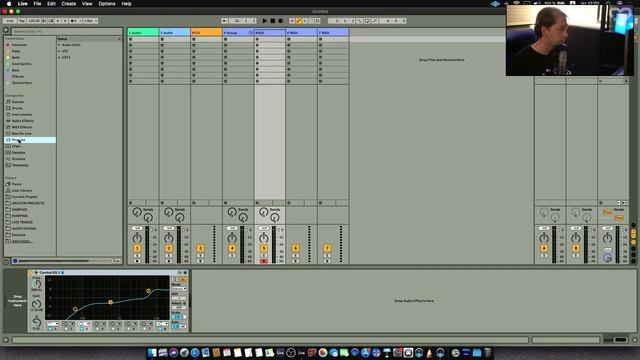This screenshot has width=640, height=360.
Task: Click the EQ Eight Gain knob
Action: [36, 304]
